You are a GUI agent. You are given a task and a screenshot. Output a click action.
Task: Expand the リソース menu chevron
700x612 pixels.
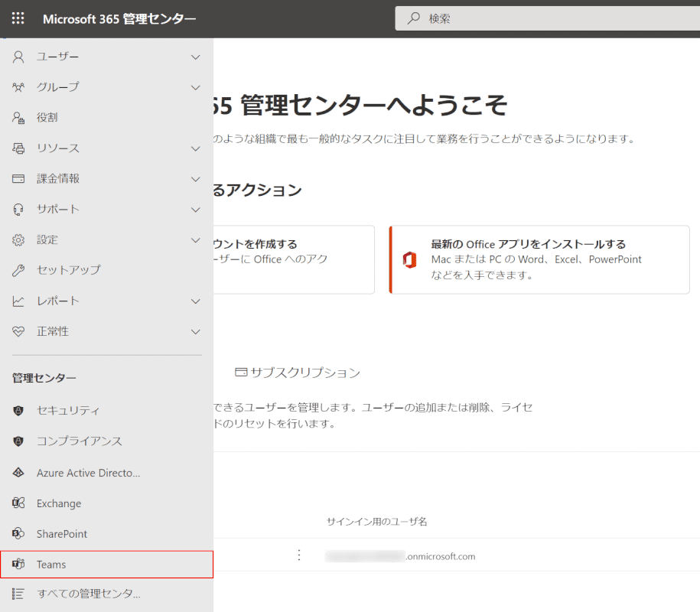point(196,148)
